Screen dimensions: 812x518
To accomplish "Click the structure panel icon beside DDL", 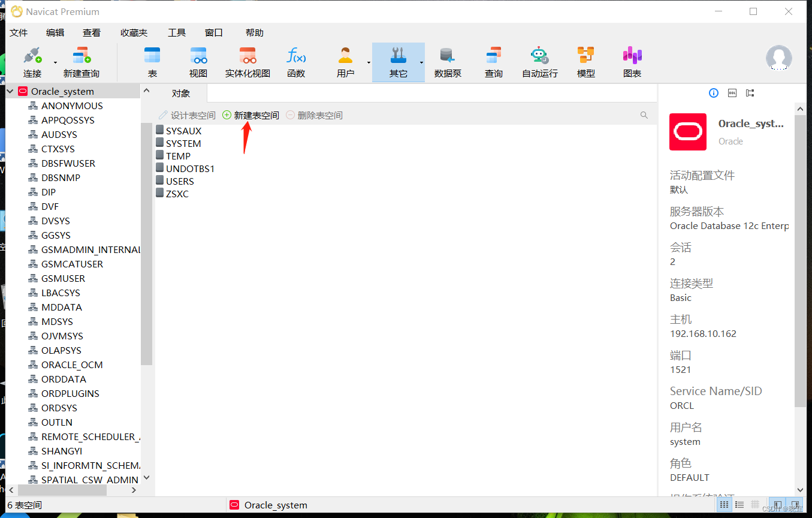I will (x=750, y=93).
